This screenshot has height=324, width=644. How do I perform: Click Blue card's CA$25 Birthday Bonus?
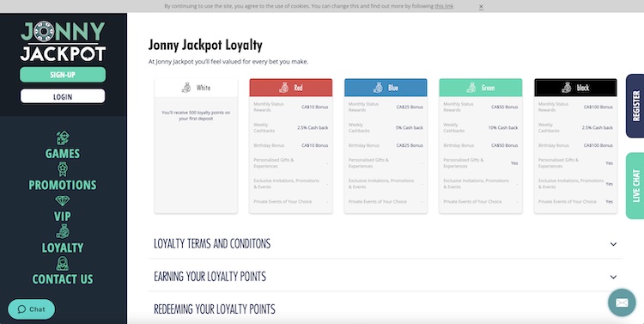[x=410, y=145]
